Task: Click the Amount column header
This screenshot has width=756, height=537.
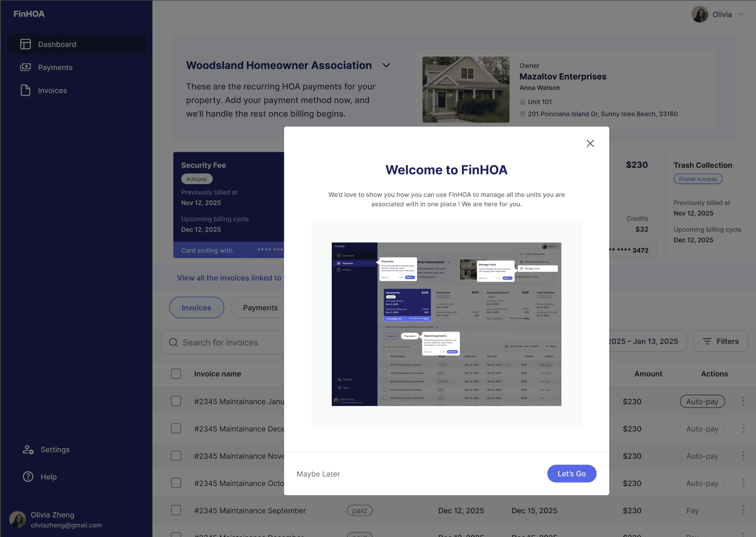Action: click(648, 374)
